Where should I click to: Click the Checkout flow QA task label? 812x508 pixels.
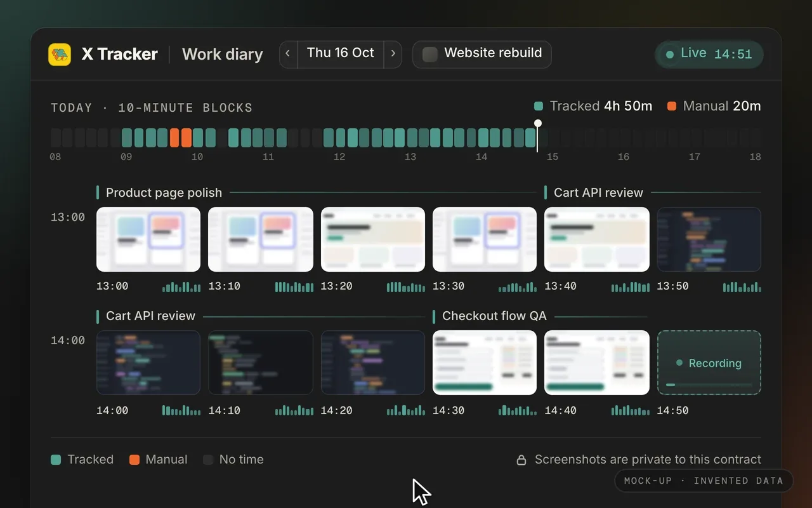494,316
